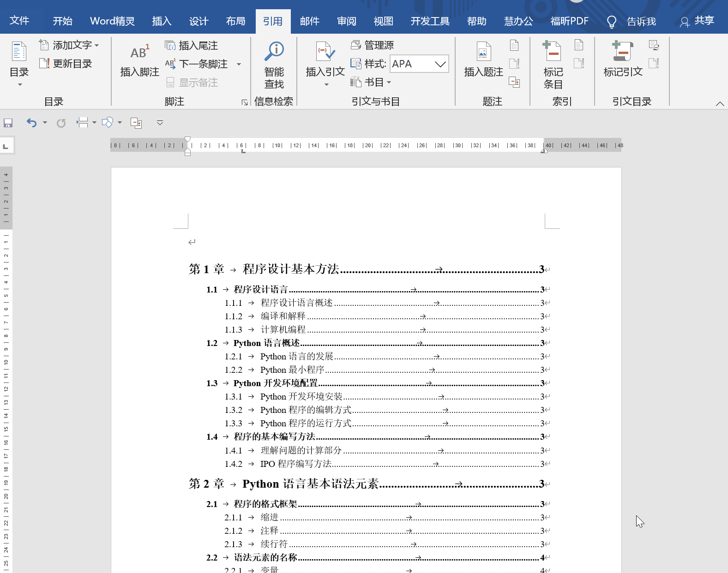Click TOC entry 1.2 Python 语言概述
This screenshot has height=573, width=728.
coord(375,343)
